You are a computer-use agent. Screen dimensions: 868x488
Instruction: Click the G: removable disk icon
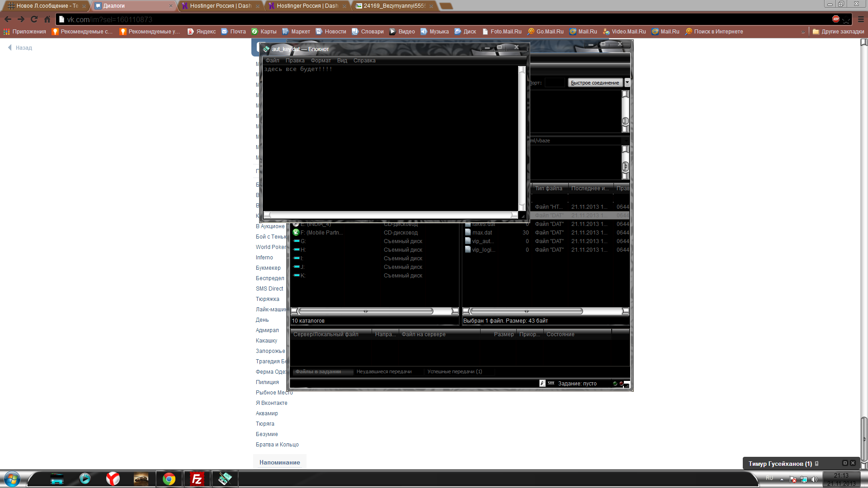(x=296, y=241)
